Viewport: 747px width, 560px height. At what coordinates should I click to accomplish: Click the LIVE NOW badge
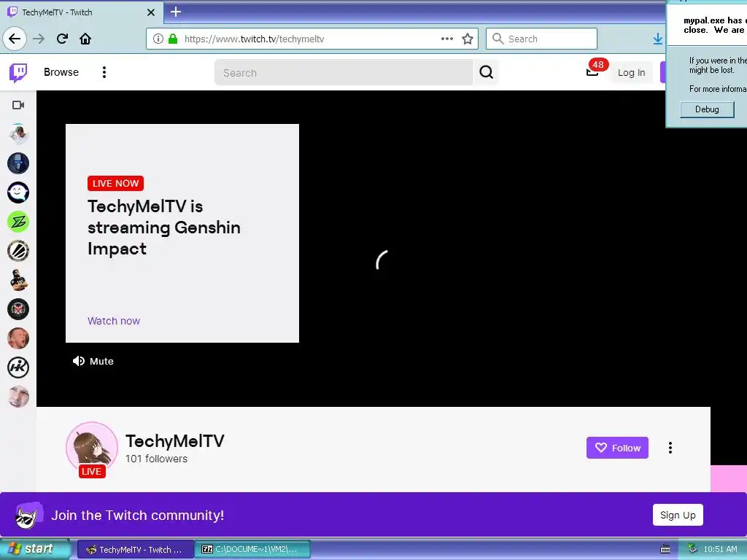point(115,183)
